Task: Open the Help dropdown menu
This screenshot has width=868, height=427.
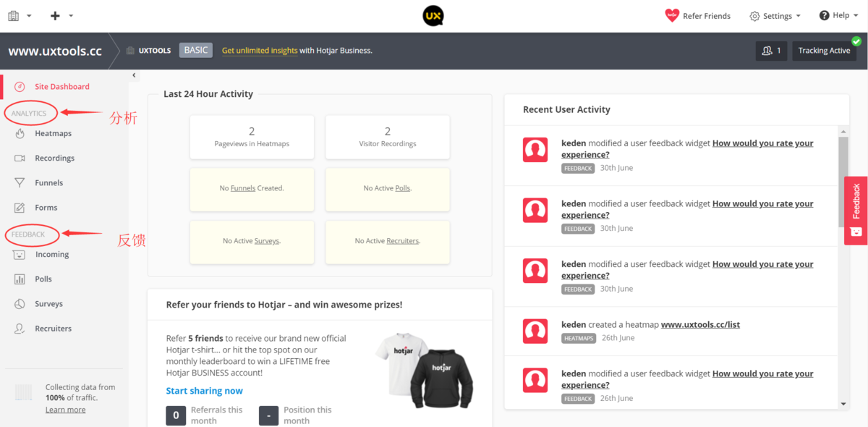Action: tap(839, 15)
